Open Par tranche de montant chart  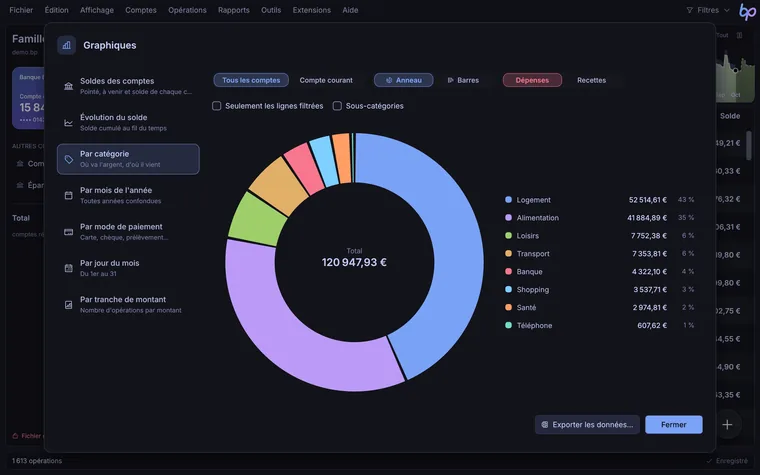128,305
